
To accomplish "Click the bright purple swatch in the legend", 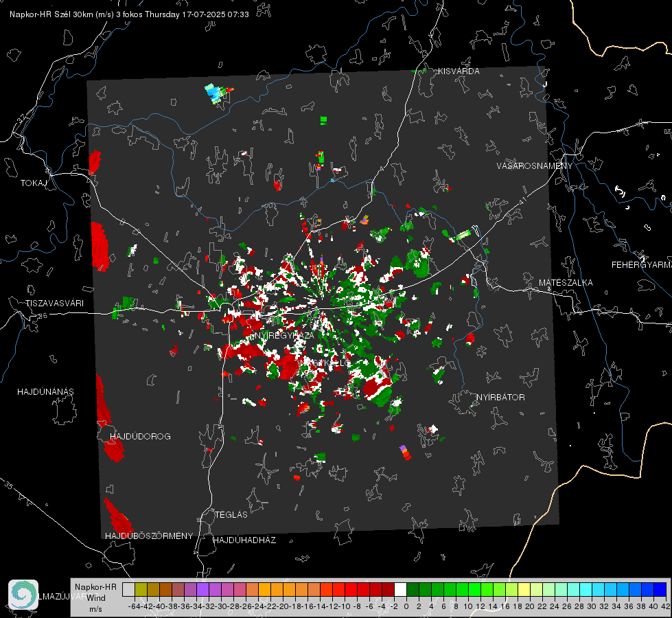I will click(x=202, y=589).
